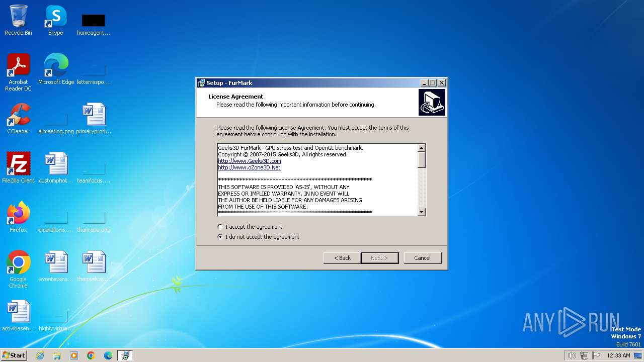
Task: Select the emailallows desktop file
Action: pyautogui.click(x=56, y=221)
